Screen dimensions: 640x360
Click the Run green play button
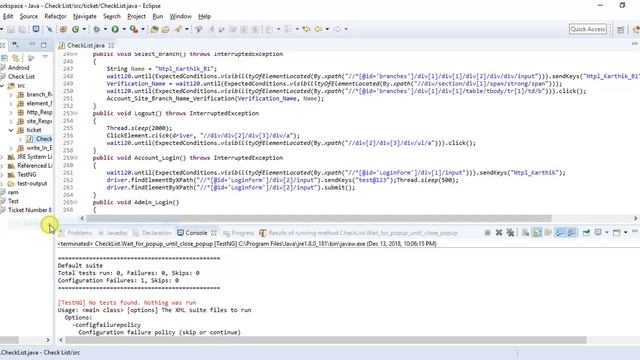click(x=115, y=29)
